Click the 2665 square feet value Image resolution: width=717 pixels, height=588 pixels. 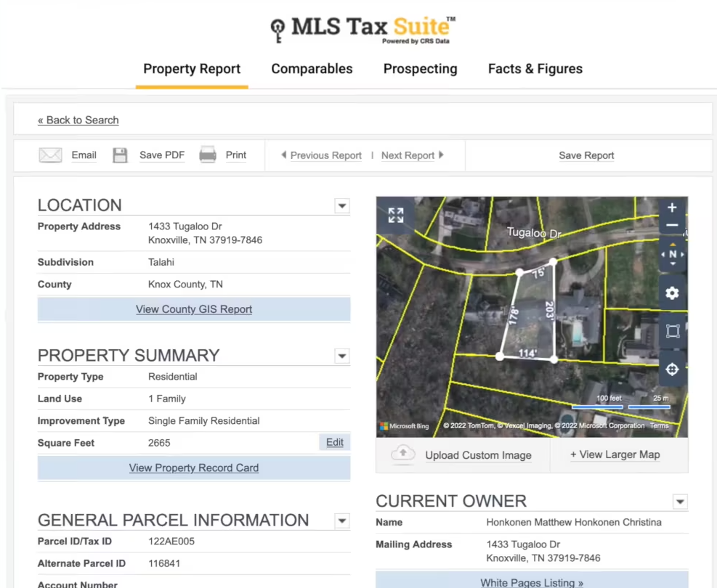click(x=159, y=443)
